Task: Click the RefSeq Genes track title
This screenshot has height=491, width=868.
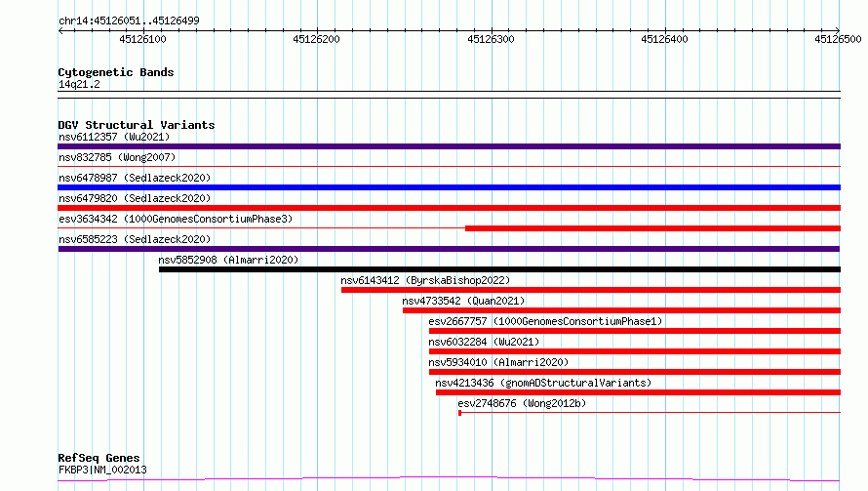Action: 99,458
